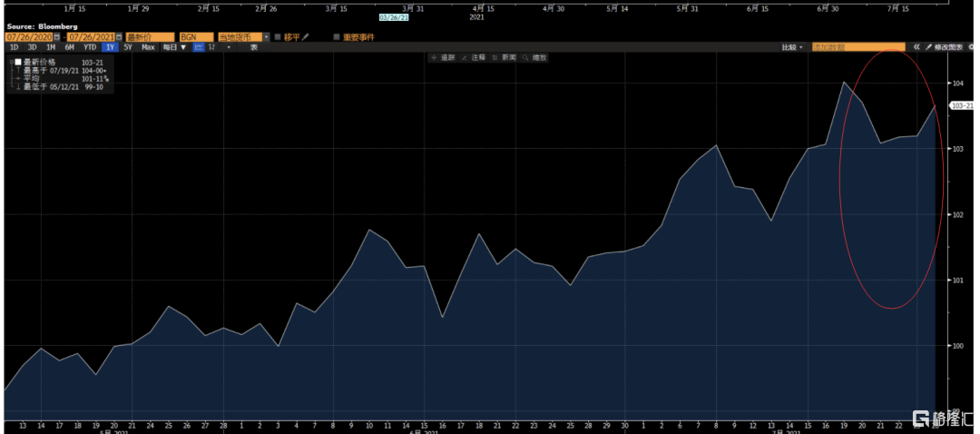
Task: Click the 注释 annotate button
Action: pyautogui.click(x=474, y=57)
